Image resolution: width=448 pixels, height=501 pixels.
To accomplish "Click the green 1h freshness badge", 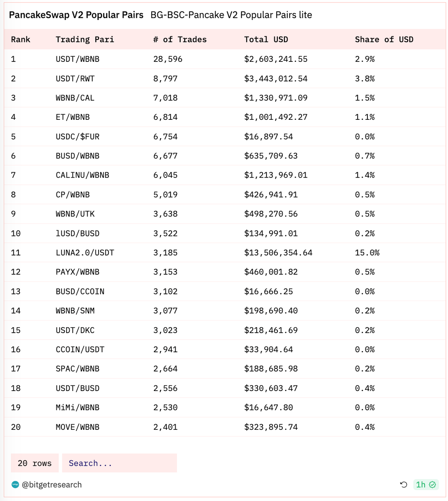I will click(426, 485).
